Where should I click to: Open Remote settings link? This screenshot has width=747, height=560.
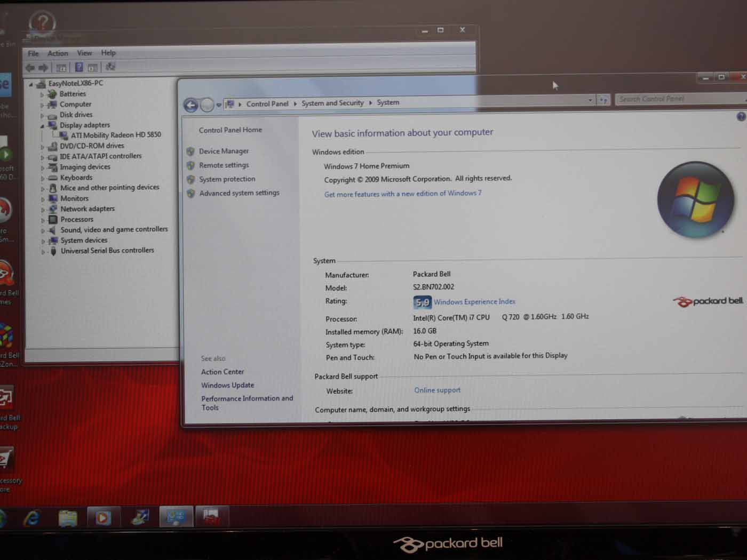coord(224,165)
